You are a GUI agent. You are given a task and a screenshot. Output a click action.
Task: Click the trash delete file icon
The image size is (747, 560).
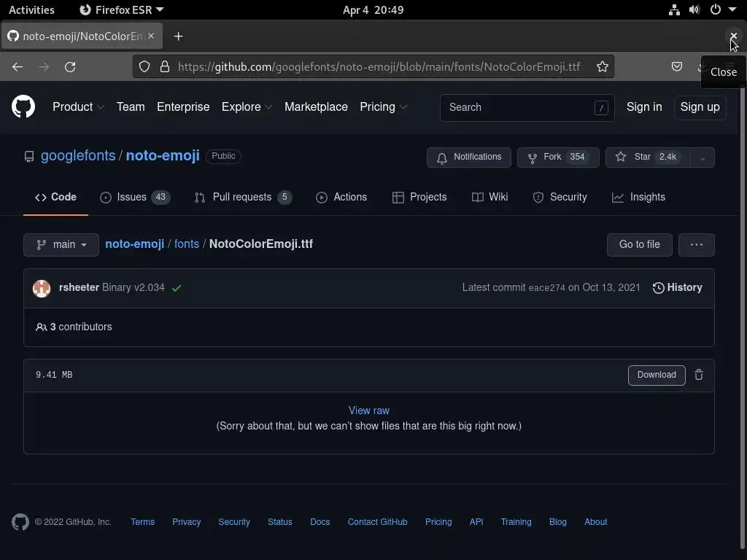pos(699,375)
